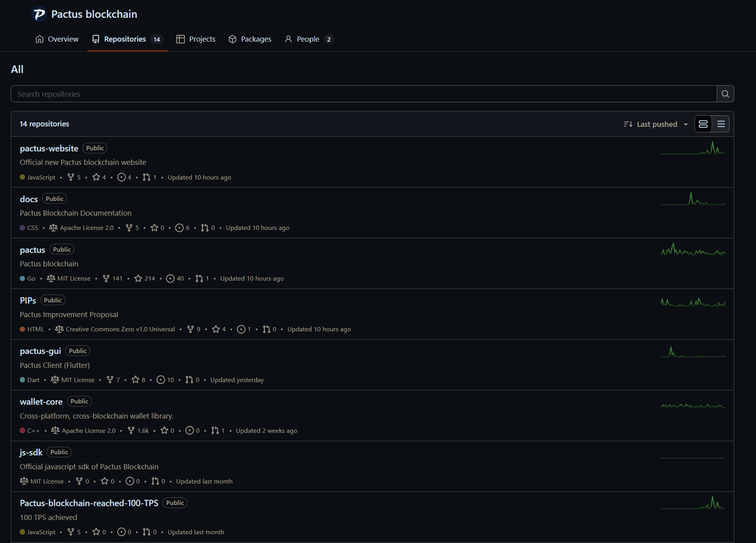The height and width of the screenshot is (543, 756).
Task: Focus the Search repositories field
Action: [x=364, y=94]
